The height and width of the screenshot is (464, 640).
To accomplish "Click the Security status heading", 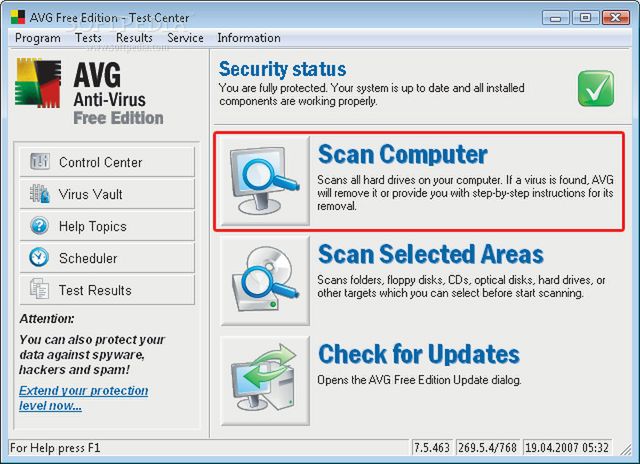I will click(282, 69).
